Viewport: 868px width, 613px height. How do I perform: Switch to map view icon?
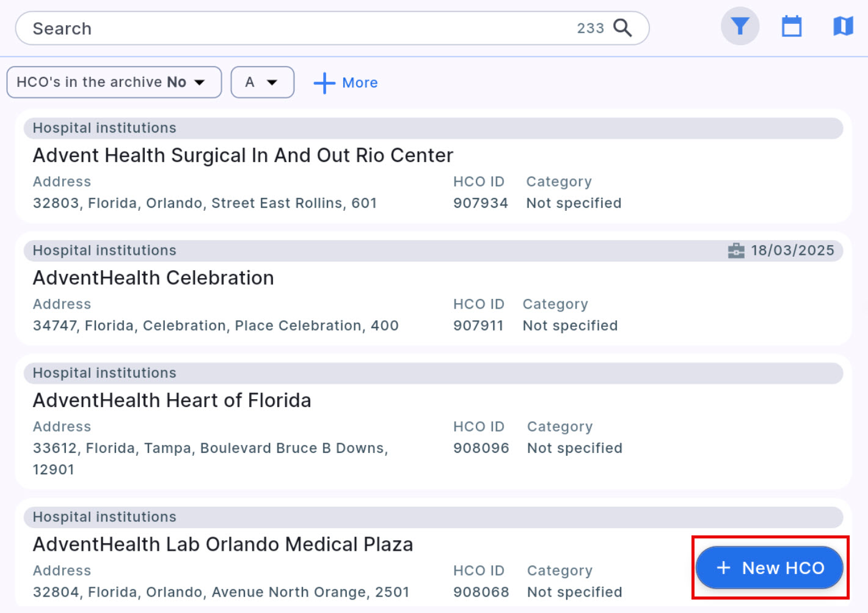click(x=843, y=26)
